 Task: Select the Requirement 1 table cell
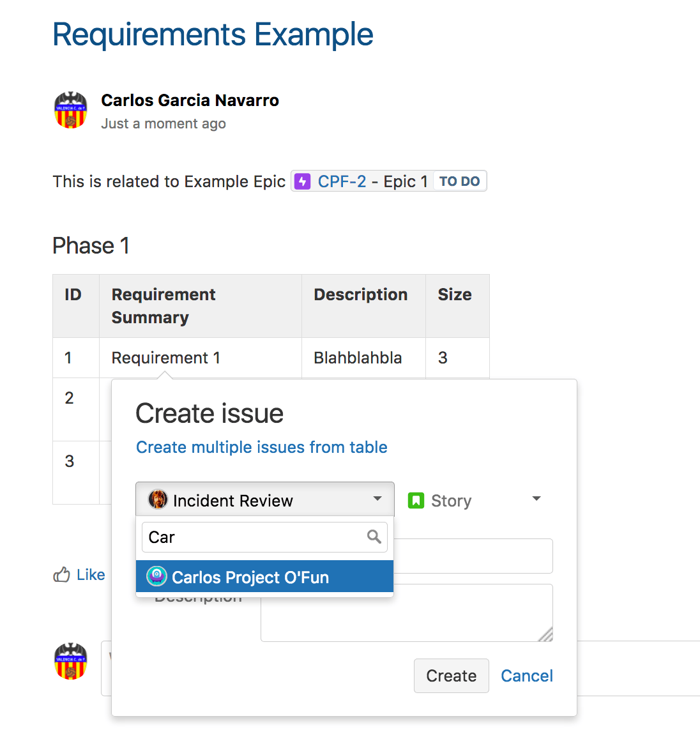[x=165, y=358]
